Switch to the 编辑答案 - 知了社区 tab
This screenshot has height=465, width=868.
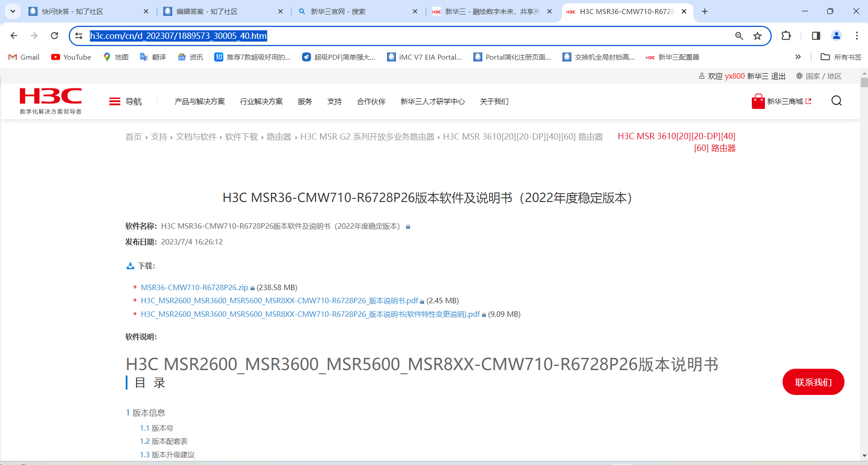tap(224, 11)
